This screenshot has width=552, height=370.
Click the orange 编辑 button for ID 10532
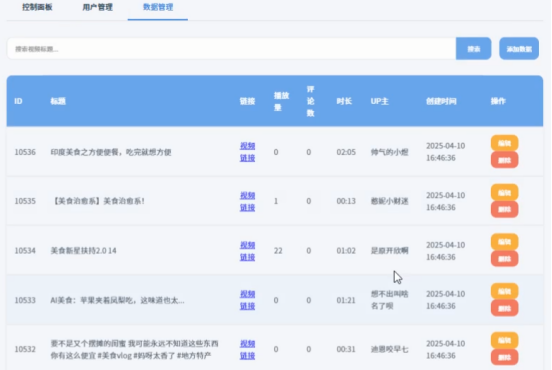[504, 340]
